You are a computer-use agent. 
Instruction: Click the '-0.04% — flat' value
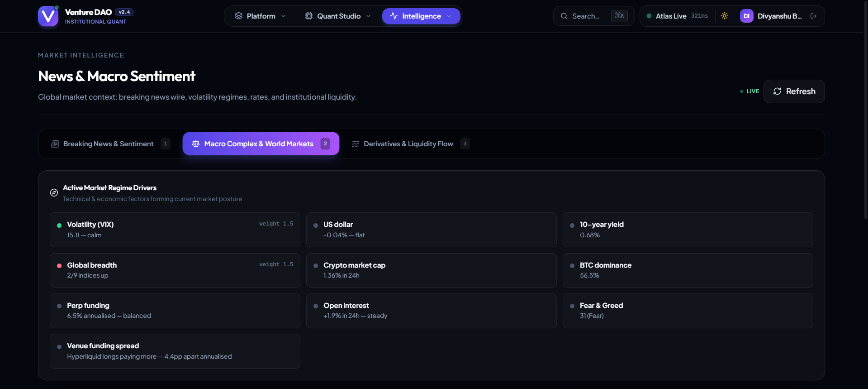pyautogui.click(x=344, y=235)
